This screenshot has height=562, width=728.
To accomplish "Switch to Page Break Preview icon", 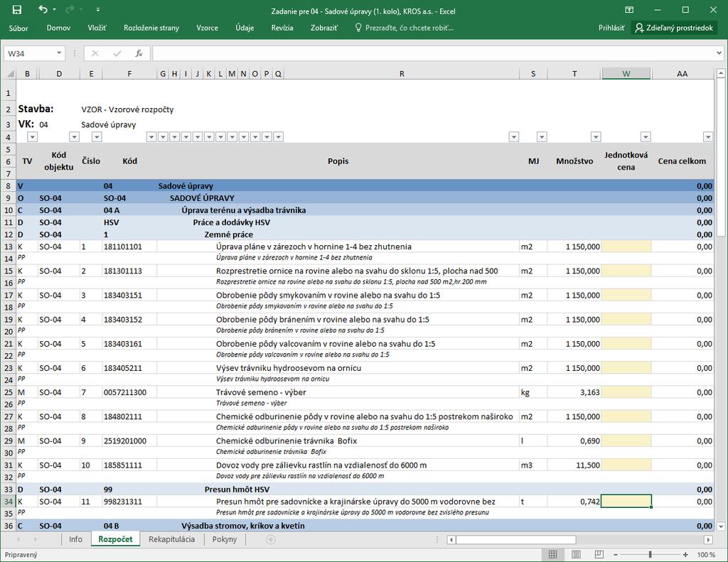I will [599, 555].
